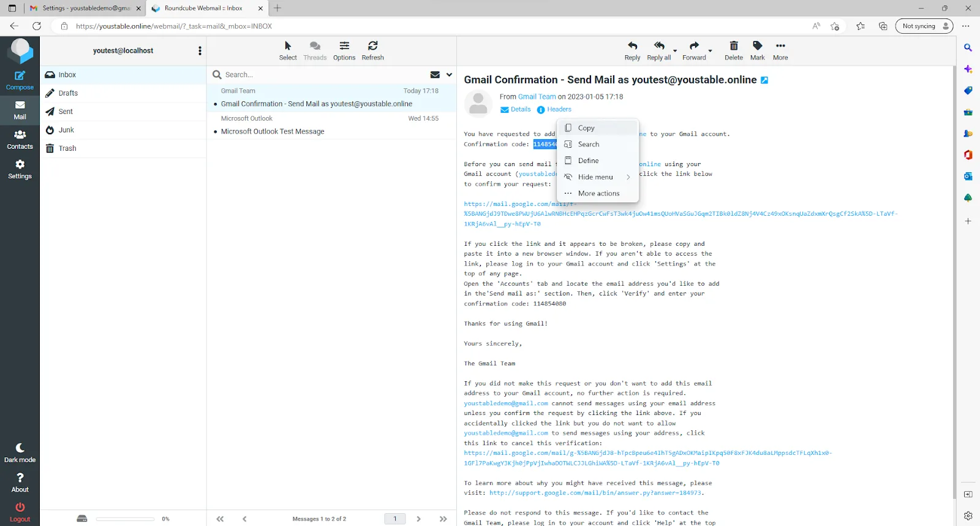Viewport: 980px width, 526px height.
Task: Reload the browser page
Action: [x=37, y=26]
